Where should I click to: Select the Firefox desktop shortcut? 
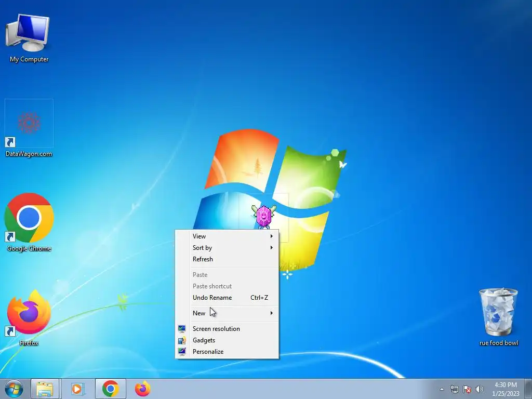[x=29, y=317]
